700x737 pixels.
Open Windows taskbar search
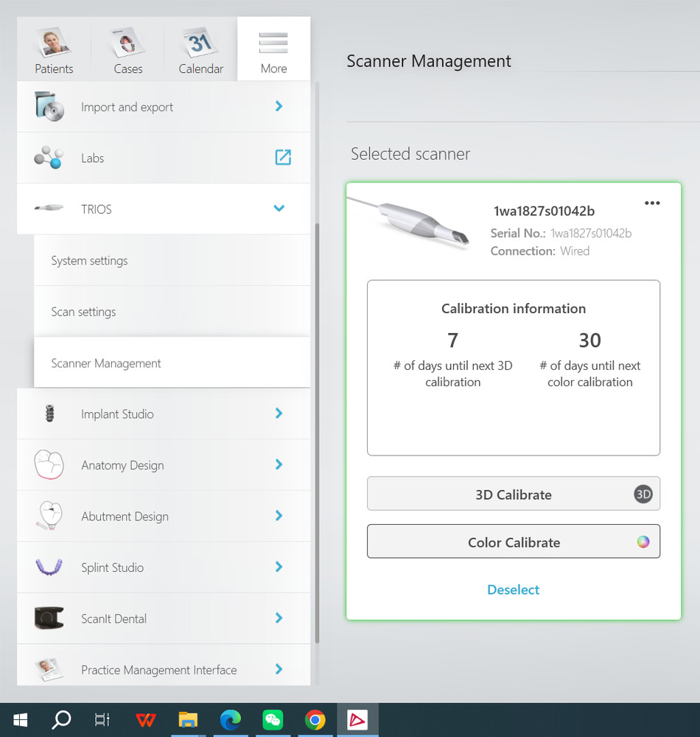tap(61, 719)
